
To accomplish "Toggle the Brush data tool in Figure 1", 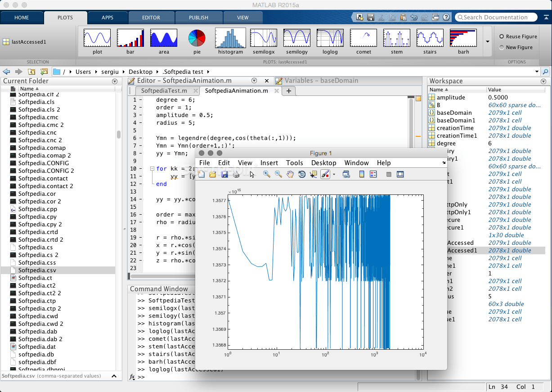I will tap(325, 174).
